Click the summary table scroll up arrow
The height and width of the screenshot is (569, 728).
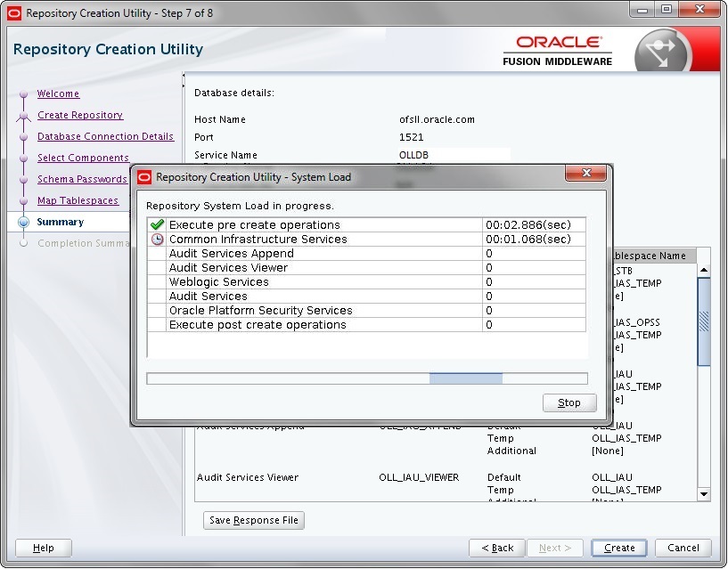pos(704,270)
